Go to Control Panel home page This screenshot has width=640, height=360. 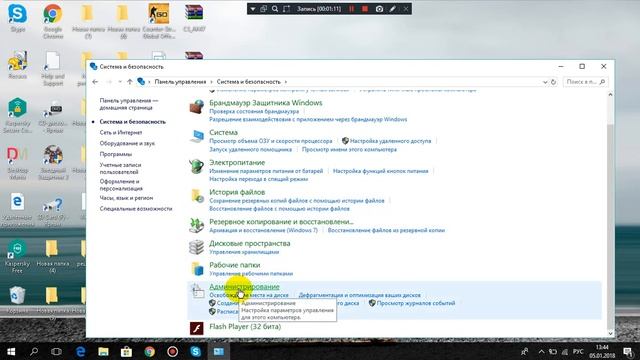click(129, 104)
